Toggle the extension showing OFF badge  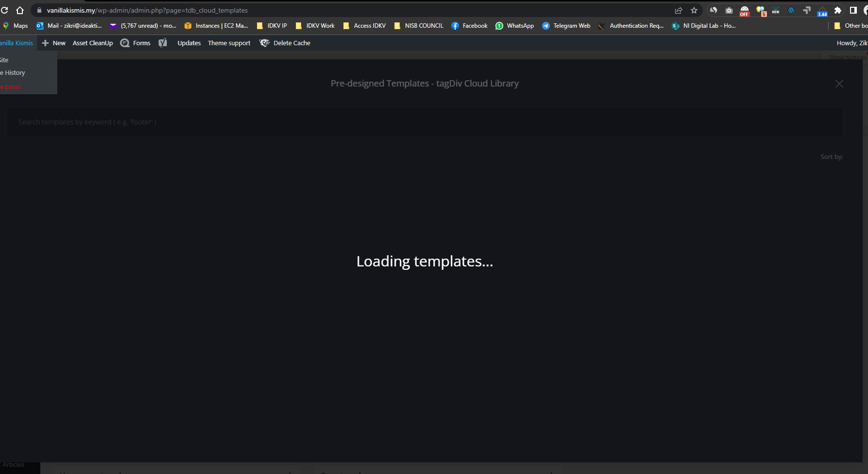pyautogui.click(x=744, y=11)
